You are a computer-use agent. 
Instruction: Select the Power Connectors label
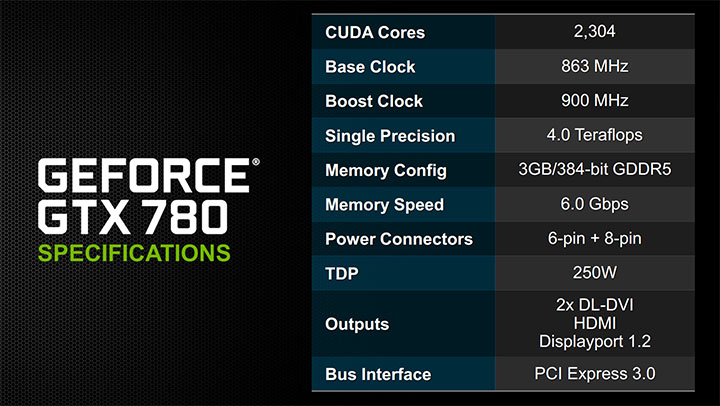(399, 239)
